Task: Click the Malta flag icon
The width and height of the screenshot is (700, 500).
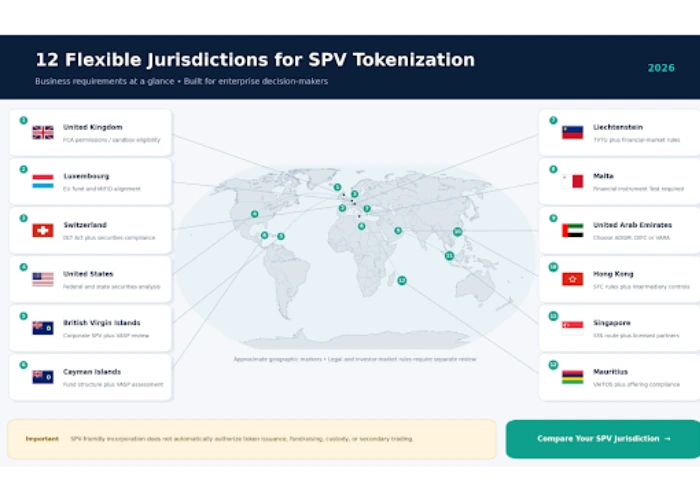Action: [x=572, y=181]
